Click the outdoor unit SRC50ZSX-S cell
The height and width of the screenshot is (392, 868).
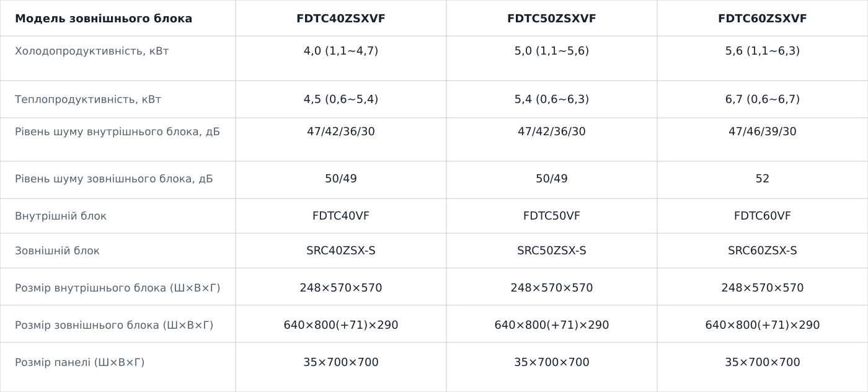[551, 251]
